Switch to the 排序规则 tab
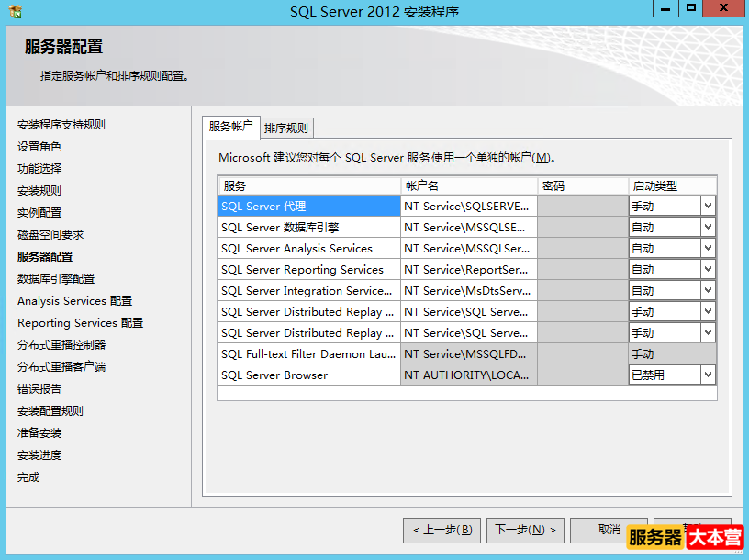The height and width of the screenshot is (560, 749). pyautogui.click(x=286, y=128)
